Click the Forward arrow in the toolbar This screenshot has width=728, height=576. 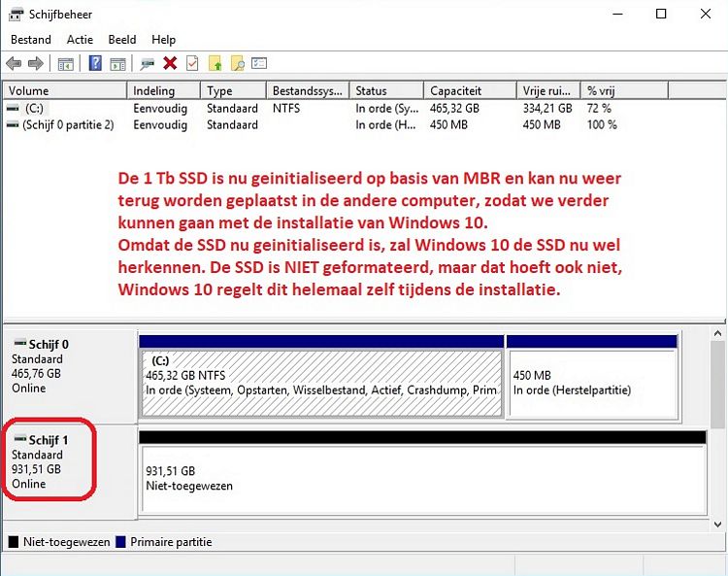[36, 63]
